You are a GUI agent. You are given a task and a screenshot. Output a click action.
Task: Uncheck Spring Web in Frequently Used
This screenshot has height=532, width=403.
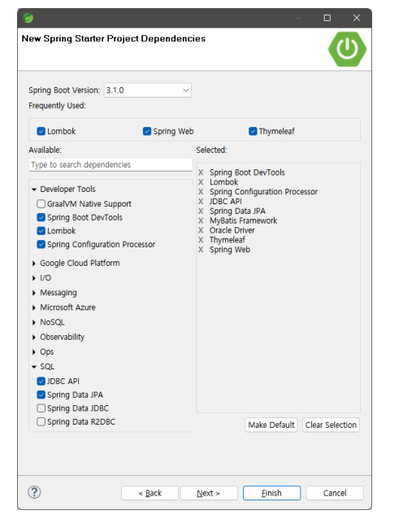point(147,131)
